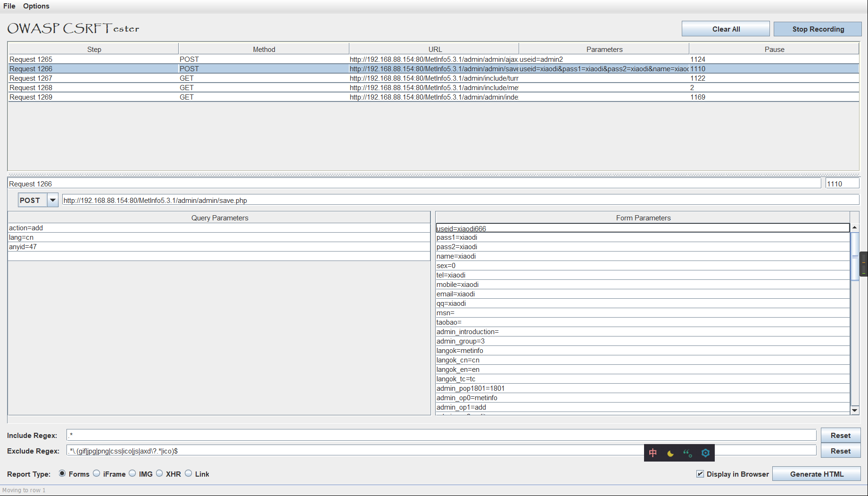
Task: Open input method settings via blue gear icon
Action: point(705,453)
